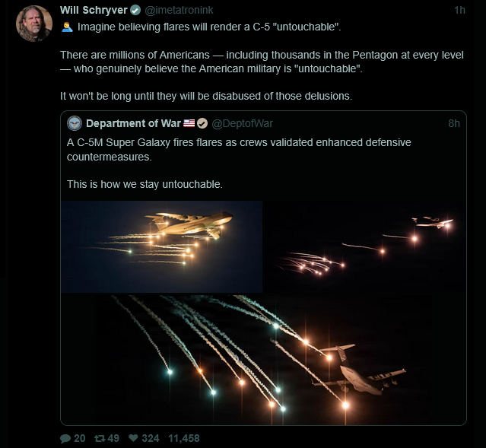
Task: Click the US flag emoji beside Department of War
Action: [x=189, y=123]
